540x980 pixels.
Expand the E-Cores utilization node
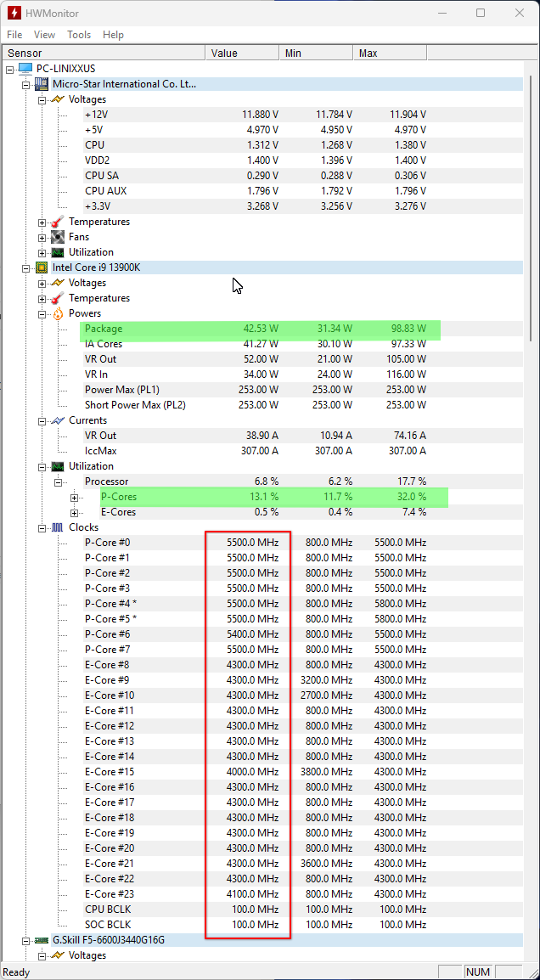tap(74, 512)
